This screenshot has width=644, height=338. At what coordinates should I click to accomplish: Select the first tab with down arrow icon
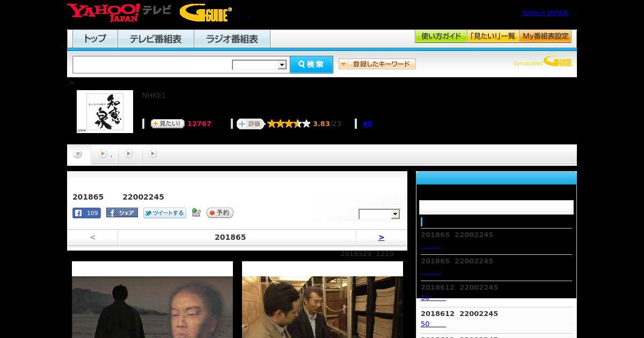click(78, 155)
